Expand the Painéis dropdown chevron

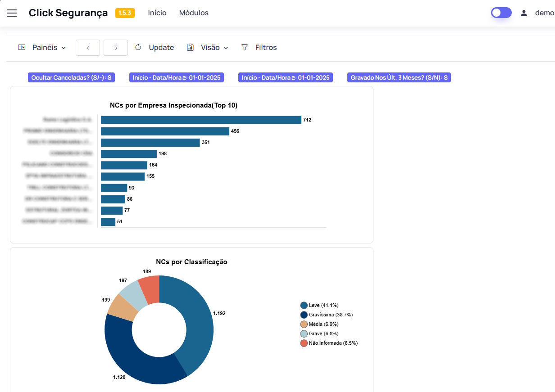pos(64,48)
